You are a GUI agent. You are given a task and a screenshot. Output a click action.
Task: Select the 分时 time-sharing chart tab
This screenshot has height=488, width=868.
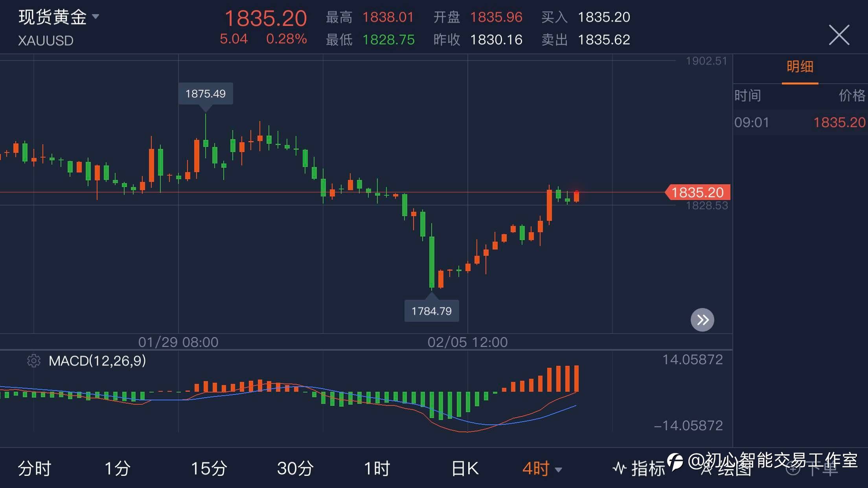point(35,468)
